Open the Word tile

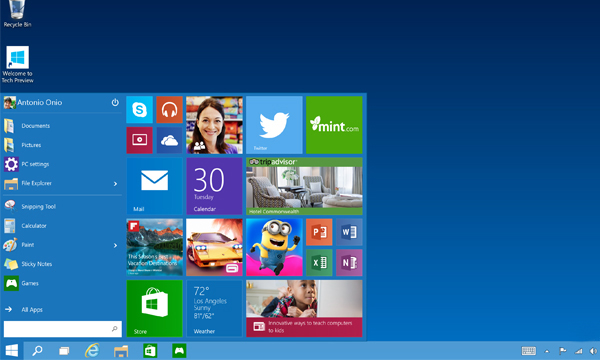coord(349,232)
